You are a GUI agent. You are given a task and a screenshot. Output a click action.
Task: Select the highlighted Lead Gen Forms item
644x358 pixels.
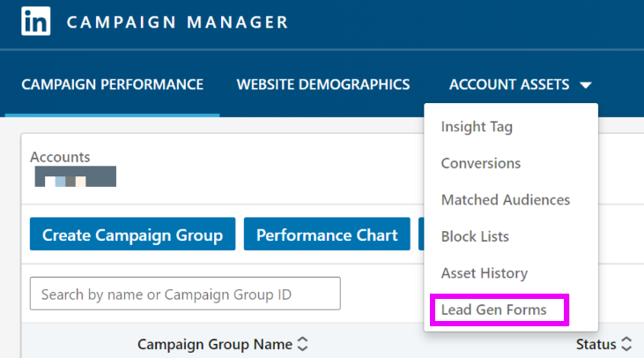tap(493, 310)
